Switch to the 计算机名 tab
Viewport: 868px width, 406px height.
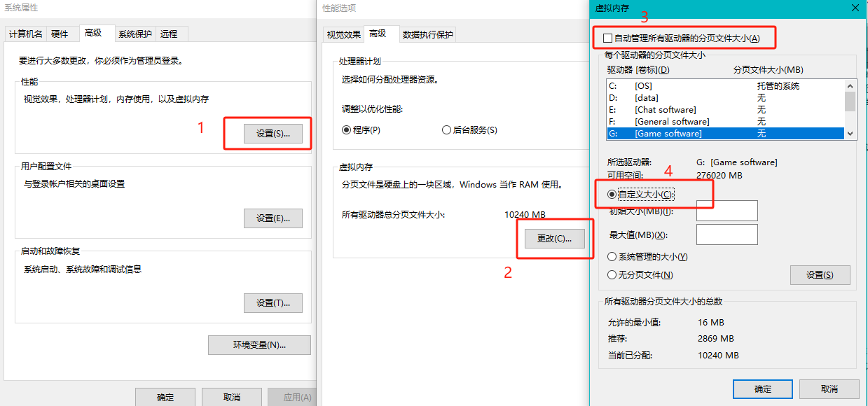[26, 34]
